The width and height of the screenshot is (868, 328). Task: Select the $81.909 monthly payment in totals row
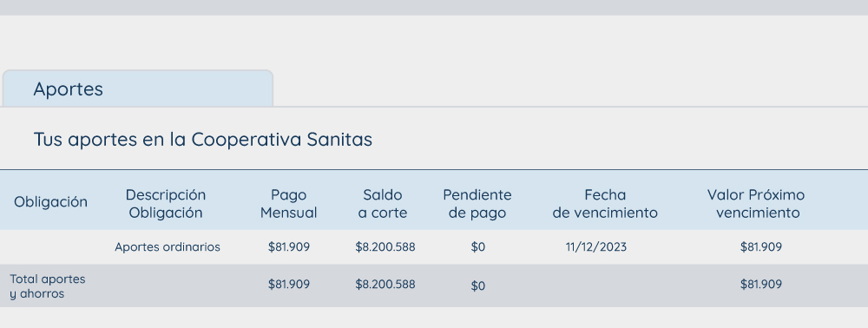[289, 285]
